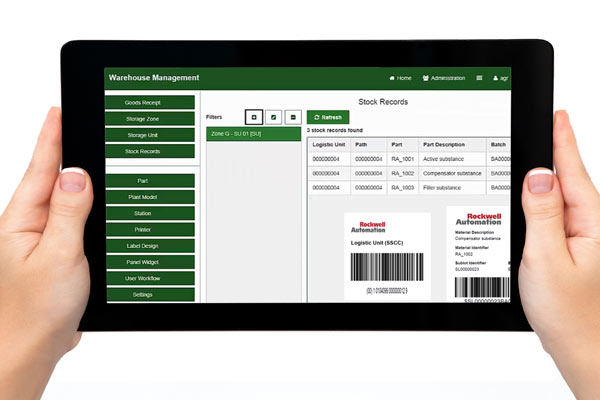This screenshot has width=600, height=400.
Task: Click the Compensator substance description cell
Action: 452,173
